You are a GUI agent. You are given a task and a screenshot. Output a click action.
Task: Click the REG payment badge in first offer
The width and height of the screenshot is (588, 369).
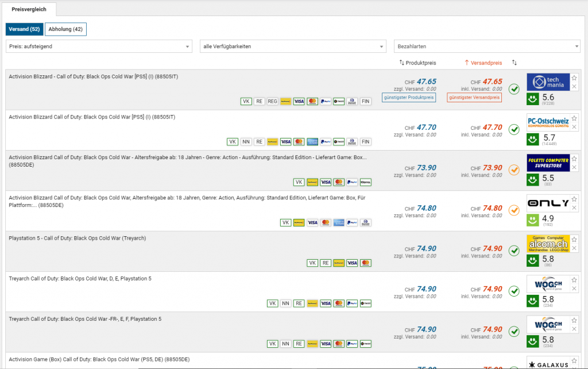[272, 102]
